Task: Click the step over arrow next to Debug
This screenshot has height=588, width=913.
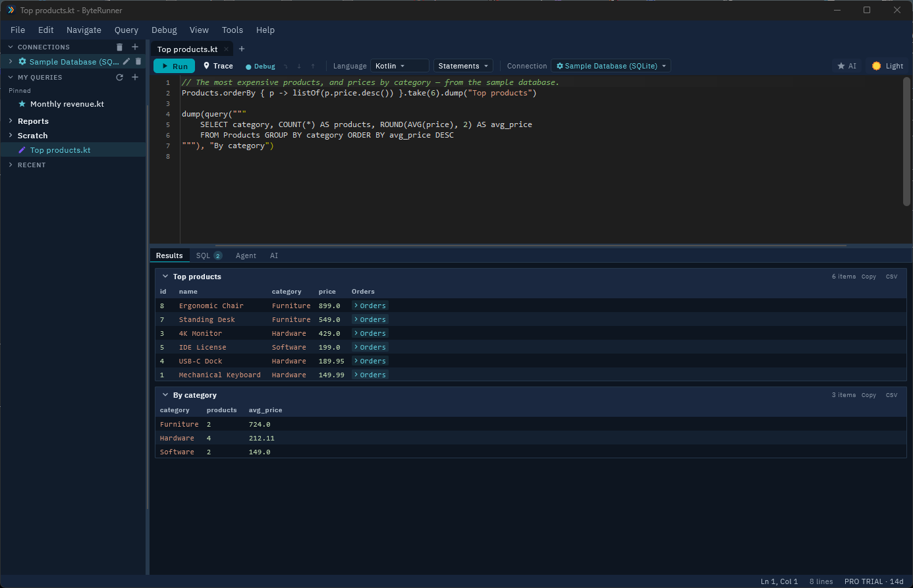Action: [286, 67]
